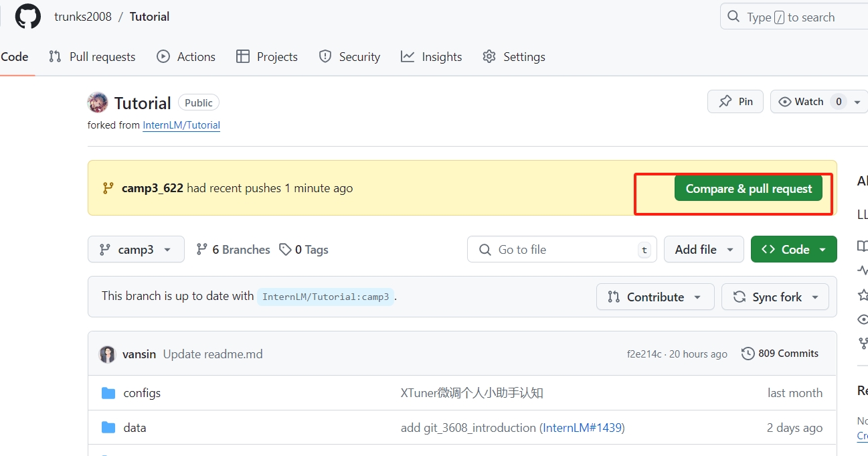
Task: Click the Go to file search field
Action: pyautogui.click(x=562, y=250)
